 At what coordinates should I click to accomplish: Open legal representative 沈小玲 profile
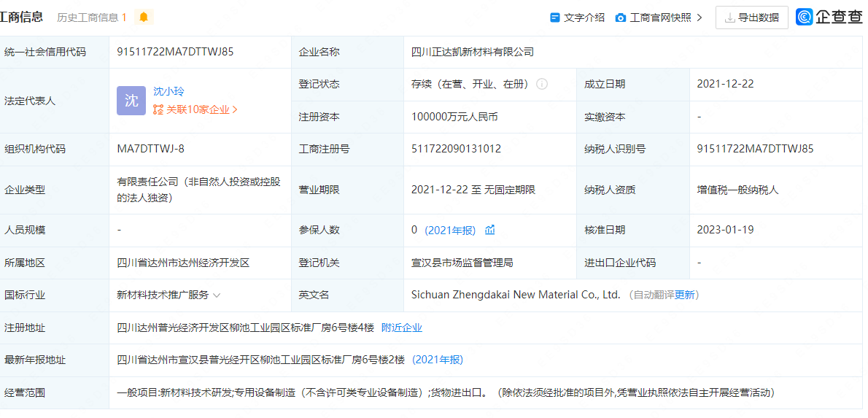[x=168, y=91]
